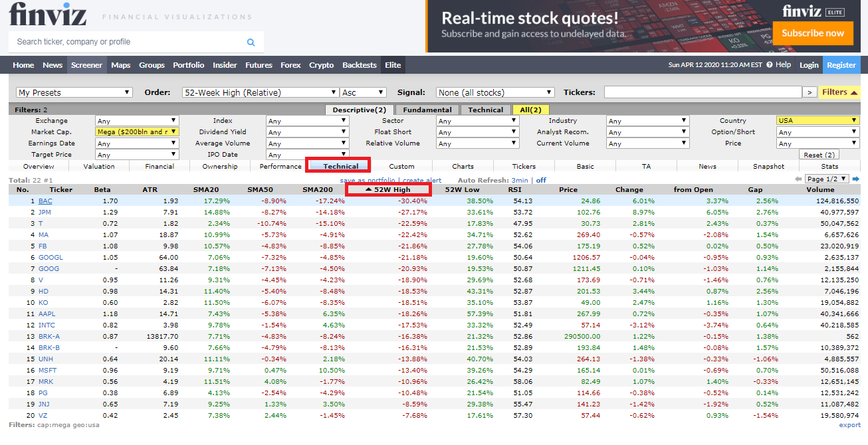Switch to the All(2) filter tab

531,110
